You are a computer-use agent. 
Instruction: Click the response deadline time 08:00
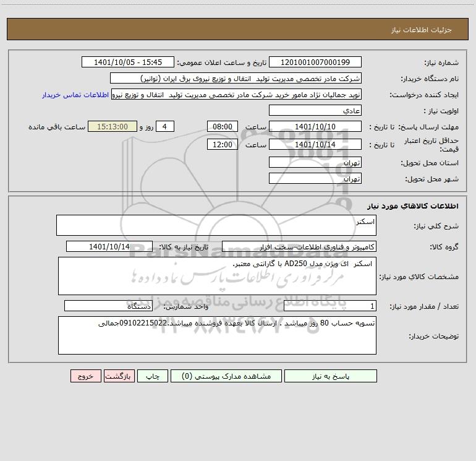[x=222, y=126]
